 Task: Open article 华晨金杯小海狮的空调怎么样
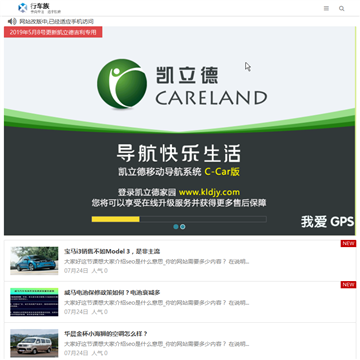[x=106, y=334]
